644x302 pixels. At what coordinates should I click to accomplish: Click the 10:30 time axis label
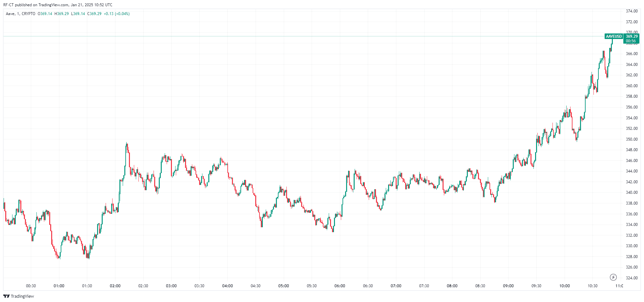[592, 286]
